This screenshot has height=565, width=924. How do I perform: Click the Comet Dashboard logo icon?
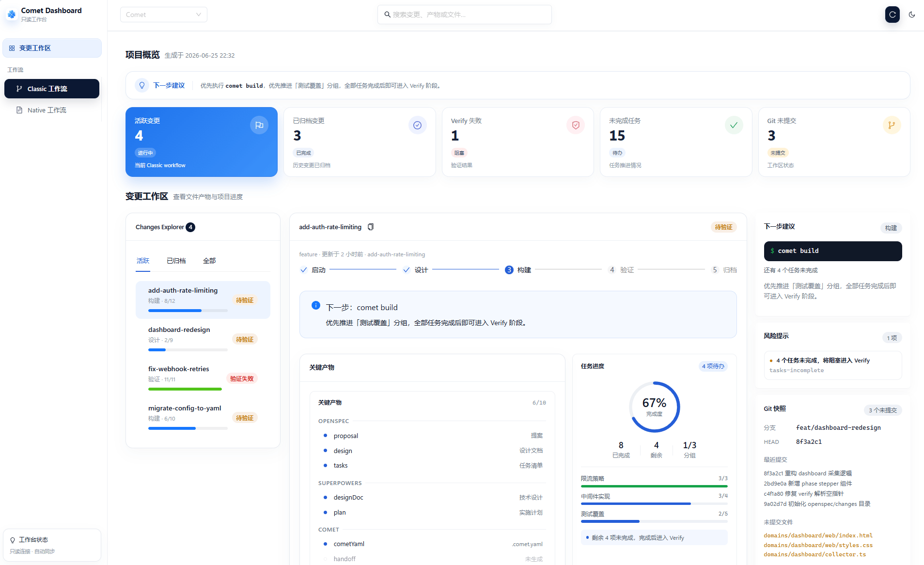click(x=12, y=14)
